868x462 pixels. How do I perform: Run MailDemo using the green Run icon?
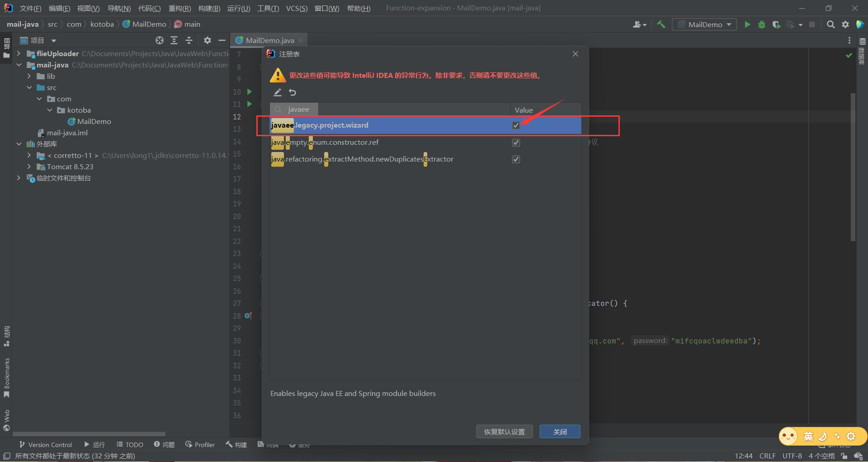(747, 24)
